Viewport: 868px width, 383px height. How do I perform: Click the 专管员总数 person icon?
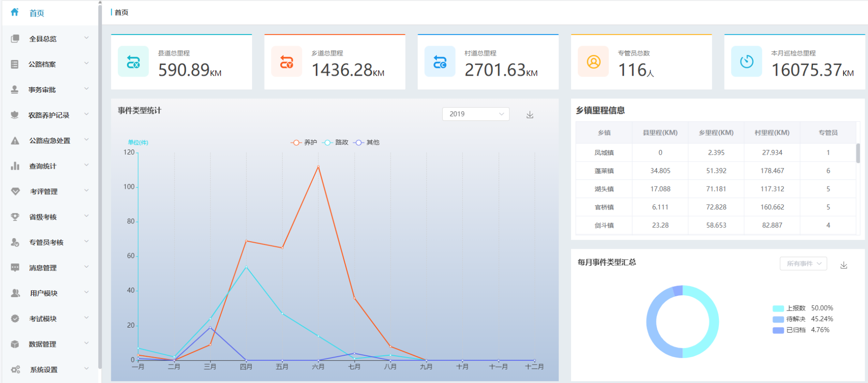coord(593,62)
